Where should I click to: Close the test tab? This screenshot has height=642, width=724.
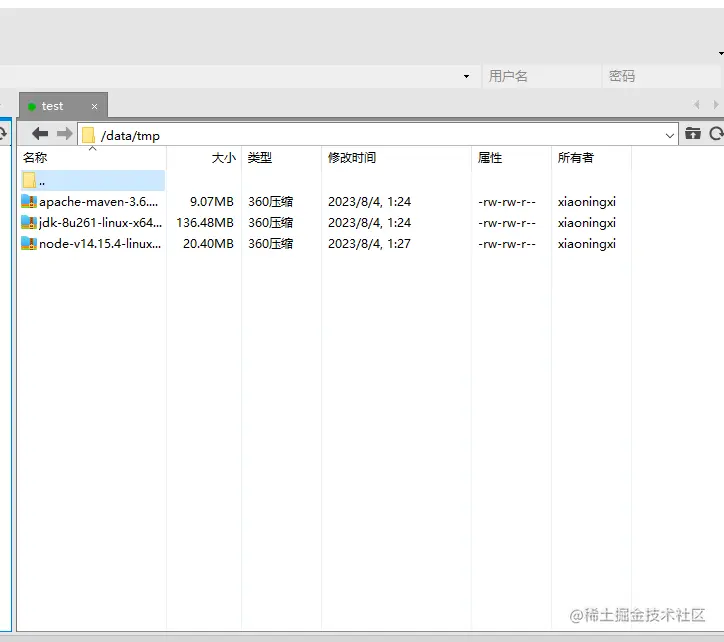(x=94, y=107)
